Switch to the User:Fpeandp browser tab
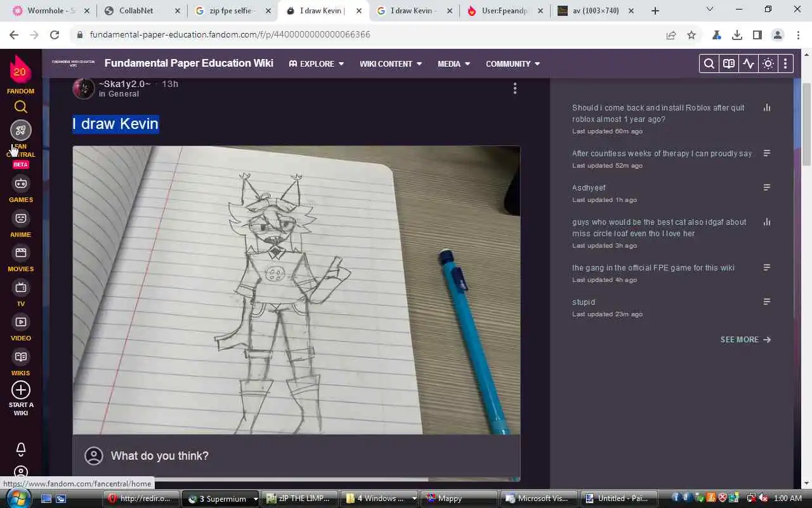 [x=505, y=11]
